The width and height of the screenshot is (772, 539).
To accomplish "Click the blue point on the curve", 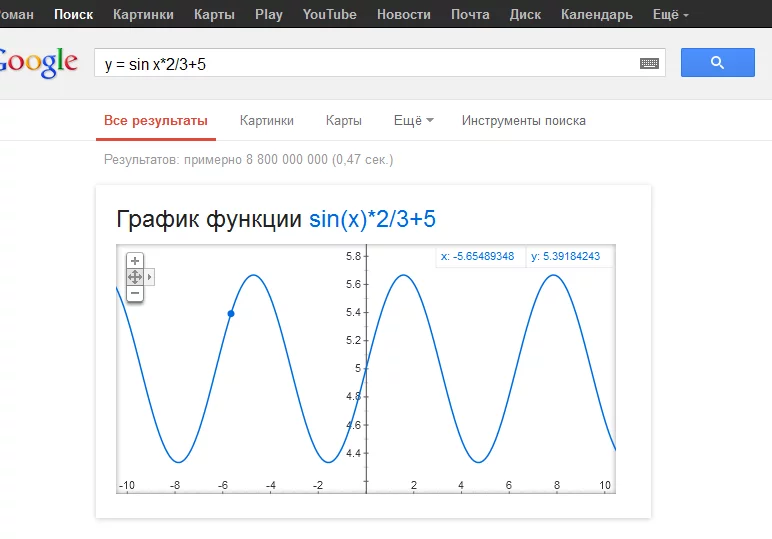I will (231, 314).
